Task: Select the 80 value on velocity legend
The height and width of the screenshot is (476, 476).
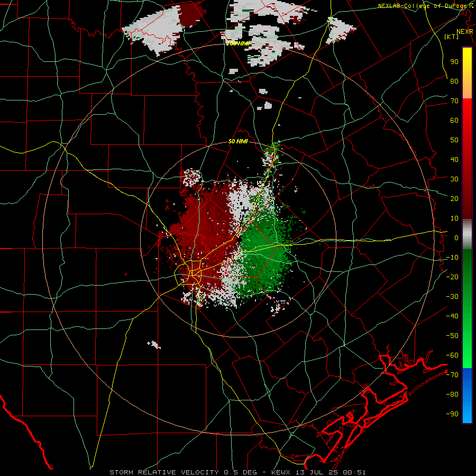Action: 454,81
